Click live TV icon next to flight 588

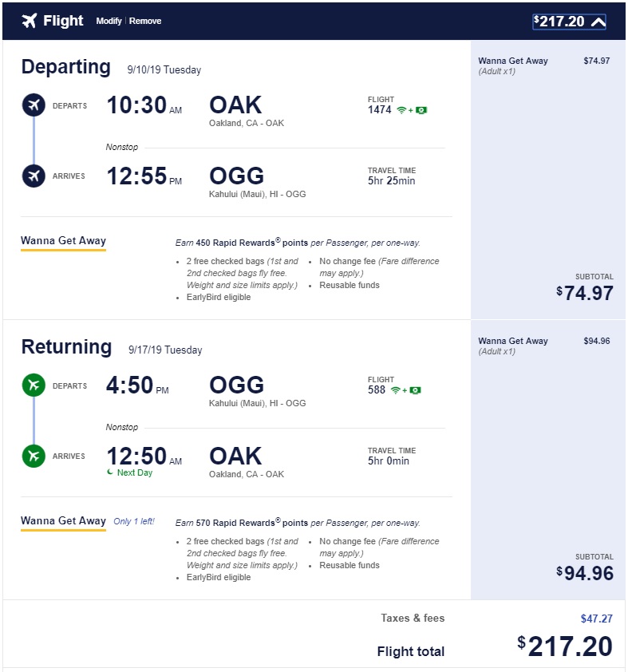tap(415, 390)
